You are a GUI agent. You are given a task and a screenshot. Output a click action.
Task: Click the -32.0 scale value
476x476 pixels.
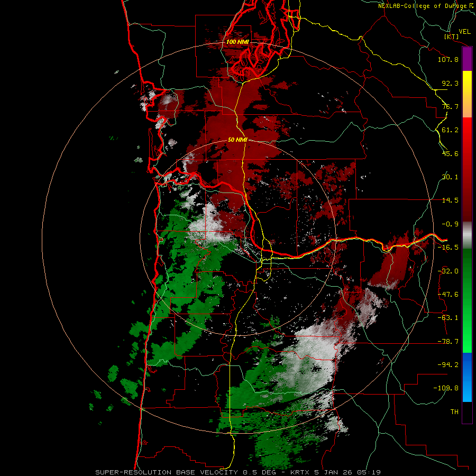[x=448, y=271]
